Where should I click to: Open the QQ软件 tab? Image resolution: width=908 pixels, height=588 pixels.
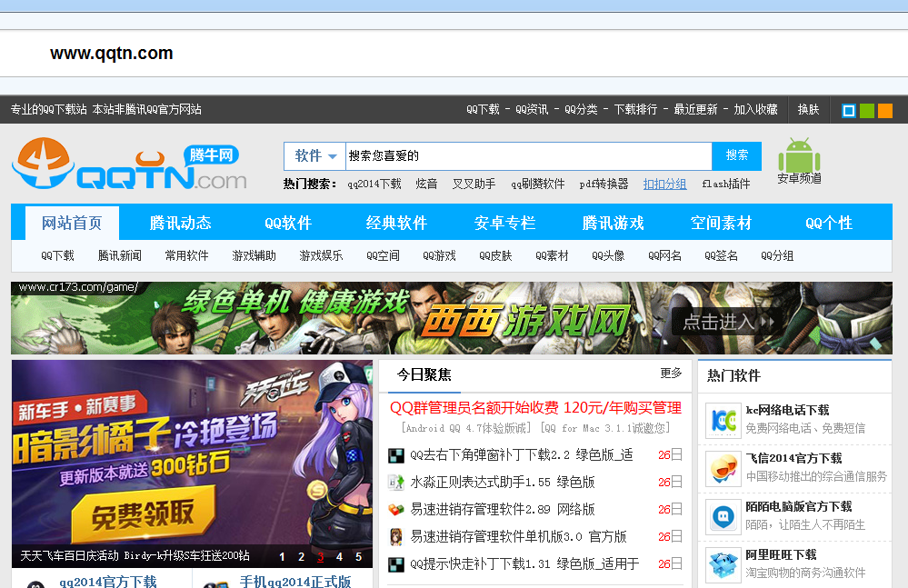click(288, 223)
